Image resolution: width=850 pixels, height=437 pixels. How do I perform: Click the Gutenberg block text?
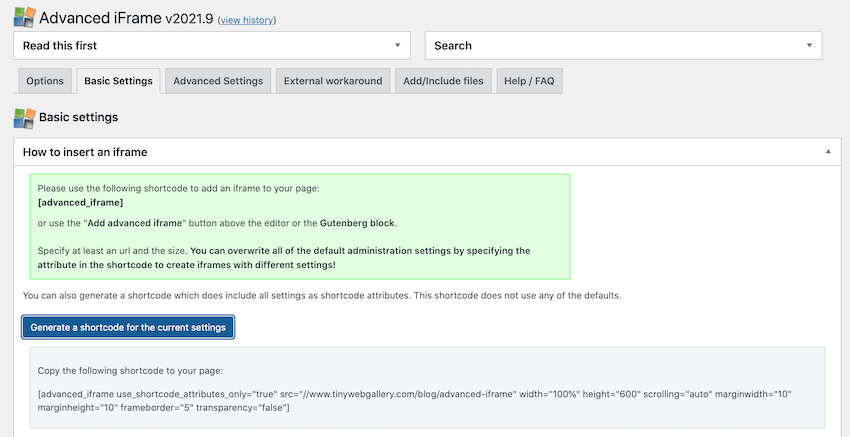[357, 223]
